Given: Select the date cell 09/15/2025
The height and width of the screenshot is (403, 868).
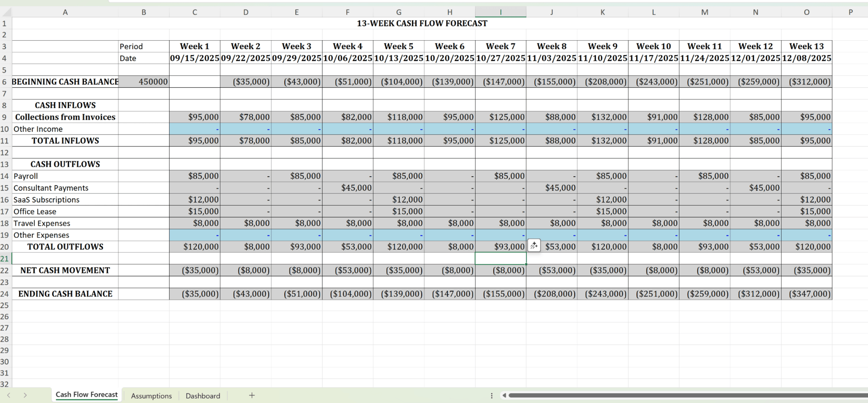Looking at the screenshot, I should coord(195,58).
